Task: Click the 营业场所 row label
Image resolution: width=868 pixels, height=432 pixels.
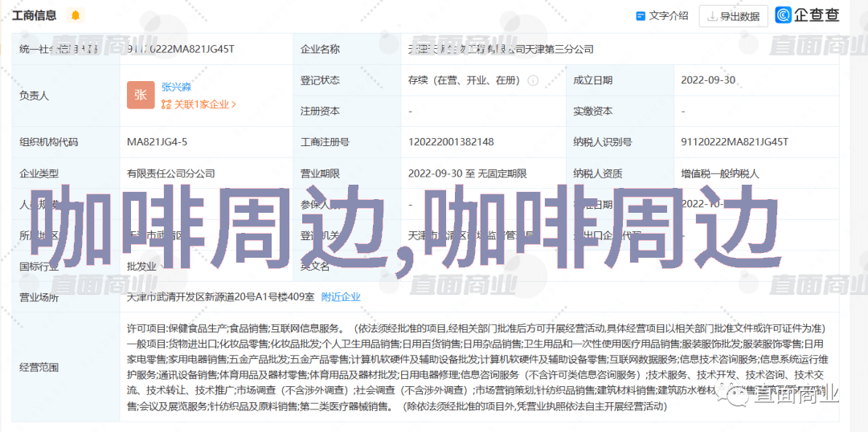Action: [39, 297]
